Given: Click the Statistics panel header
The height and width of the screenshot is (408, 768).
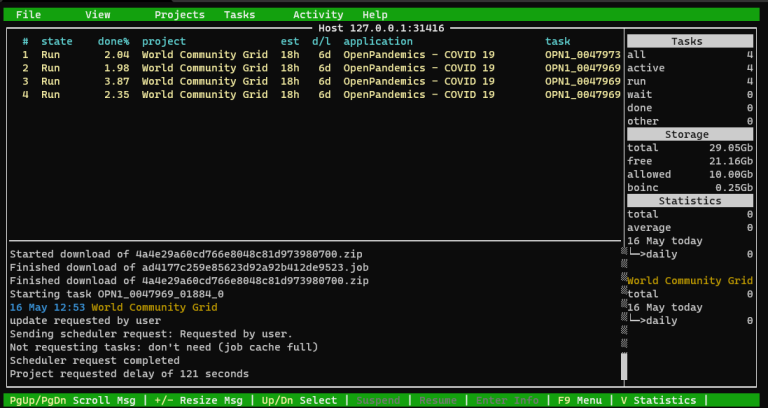Looking at the screenshot, I should [689, 201].
